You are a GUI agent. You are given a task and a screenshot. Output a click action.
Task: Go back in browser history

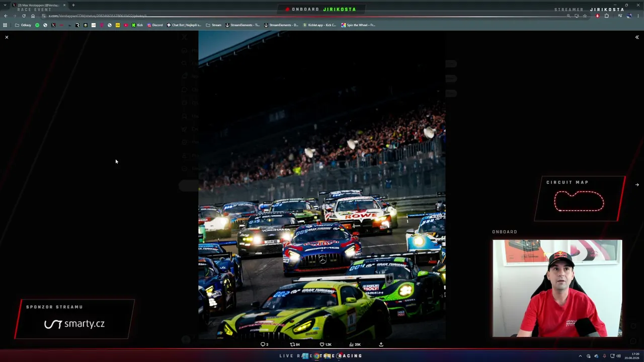(x=6, y=16)
